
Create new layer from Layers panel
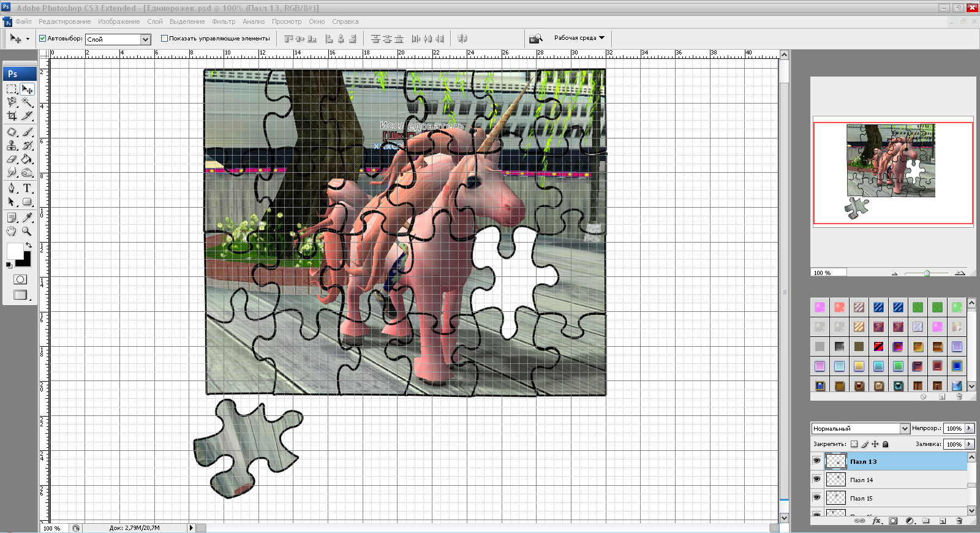click(943, 521)
